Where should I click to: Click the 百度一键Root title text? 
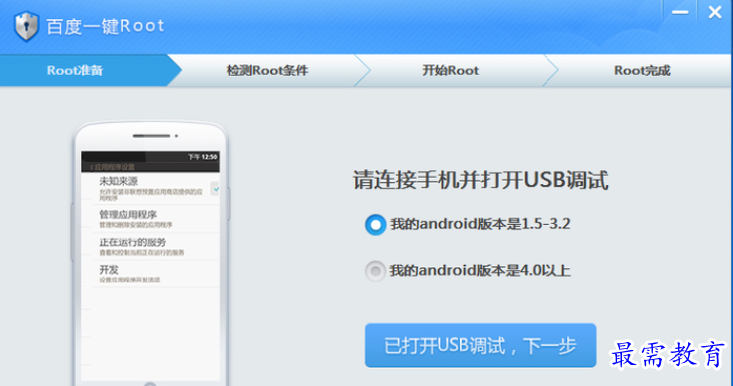click(x=105, y=26)
